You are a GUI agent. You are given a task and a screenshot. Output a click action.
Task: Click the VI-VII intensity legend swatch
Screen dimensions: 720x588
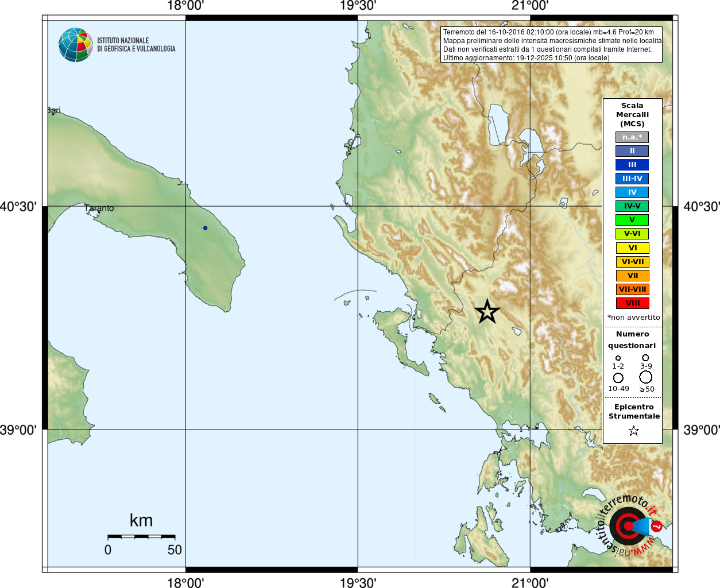click(x=632, y=262)
